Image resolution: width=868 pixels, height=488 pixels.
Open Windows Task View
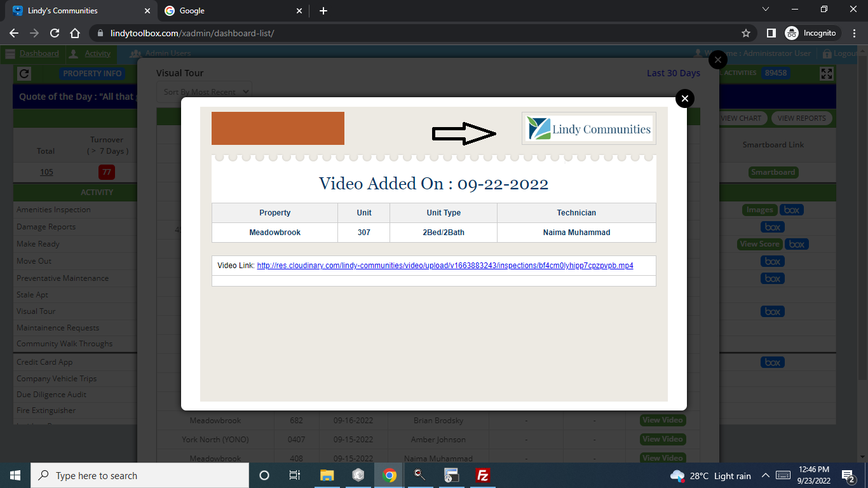click(x=295, y=475)
